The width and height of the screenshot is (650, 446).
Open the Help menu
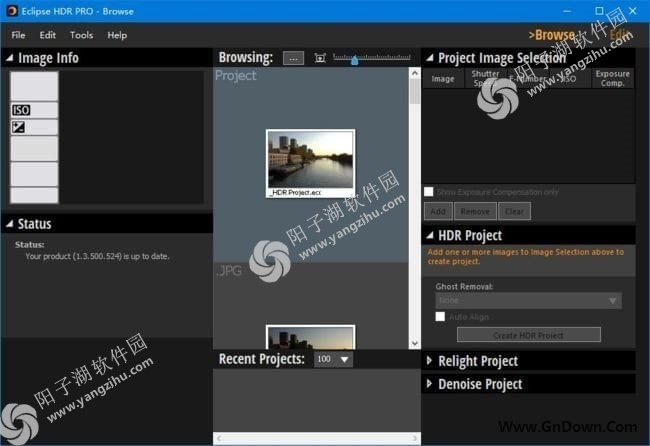click(117, 35)
